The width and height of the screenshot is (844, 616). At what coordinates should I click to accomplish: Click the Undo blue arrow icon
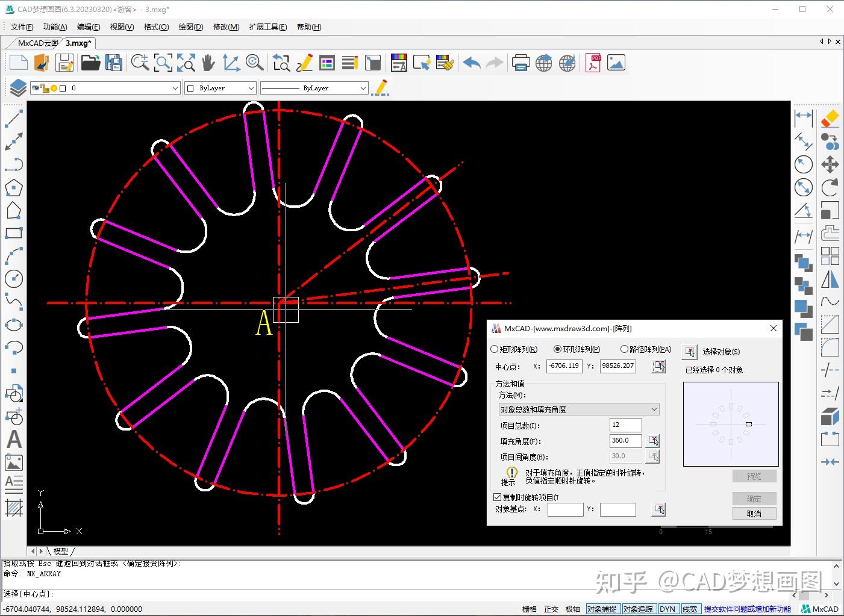point(472,63)
